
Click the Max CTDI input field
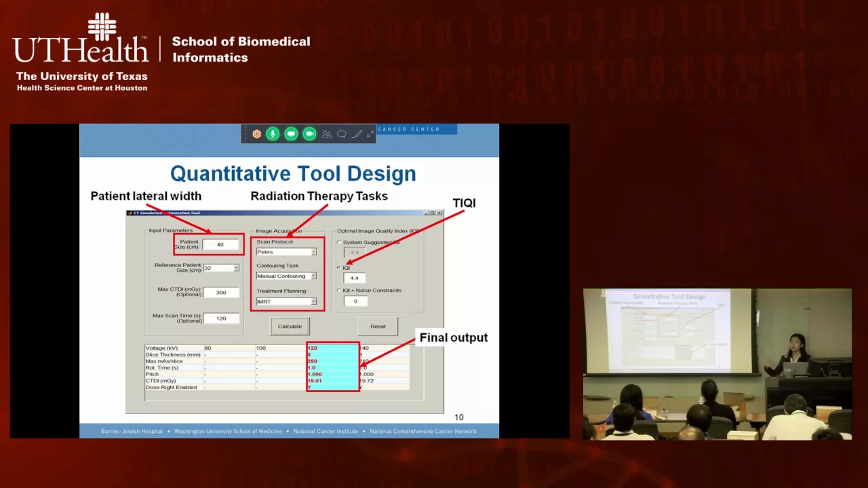(x=220, y=293)
